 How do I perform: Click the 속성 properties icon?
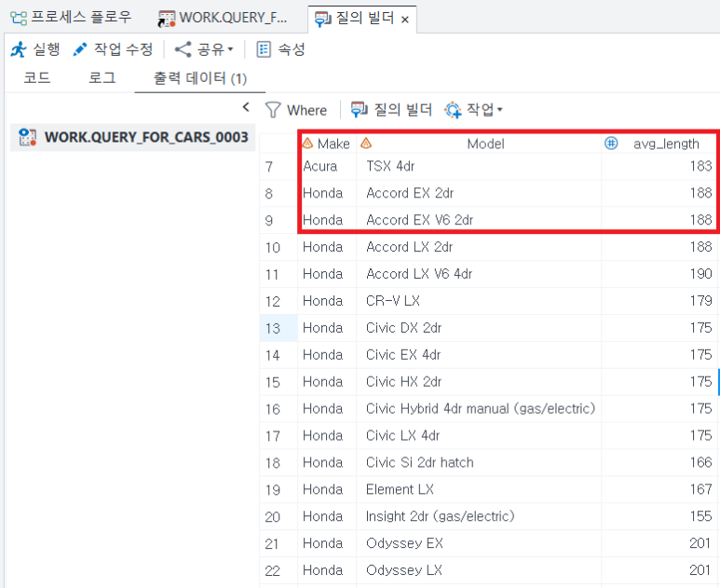pos(264,49)
